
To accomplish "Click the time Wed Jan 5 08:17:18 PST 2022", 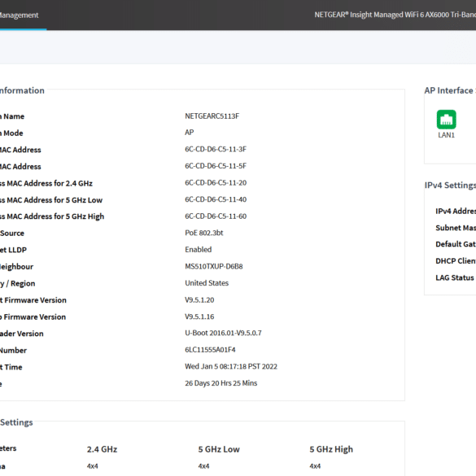I will coord(231,366).
